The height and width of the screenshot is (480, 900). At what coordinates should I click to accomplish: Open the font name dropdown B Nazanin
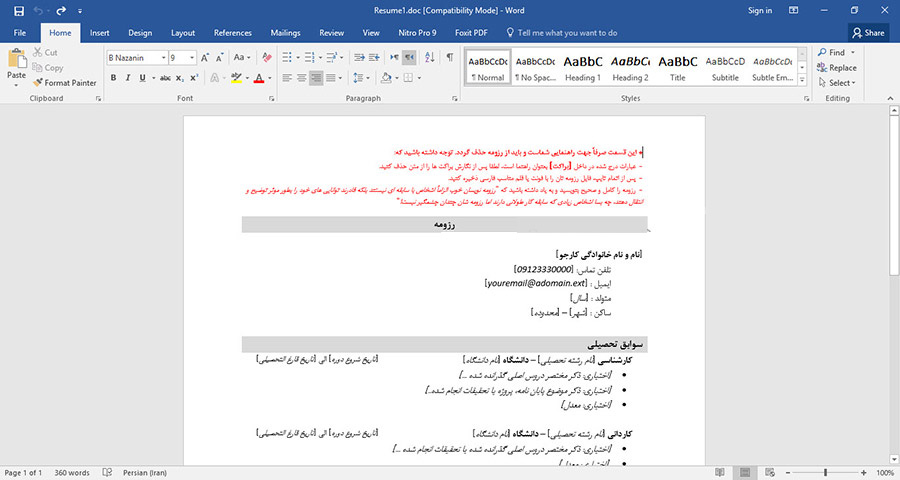coord(163,58)
